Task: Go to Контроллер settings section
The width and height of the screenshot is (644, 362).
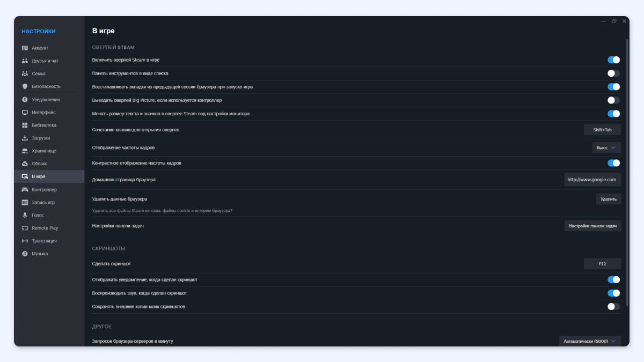Action: click(x=49, y=190)
